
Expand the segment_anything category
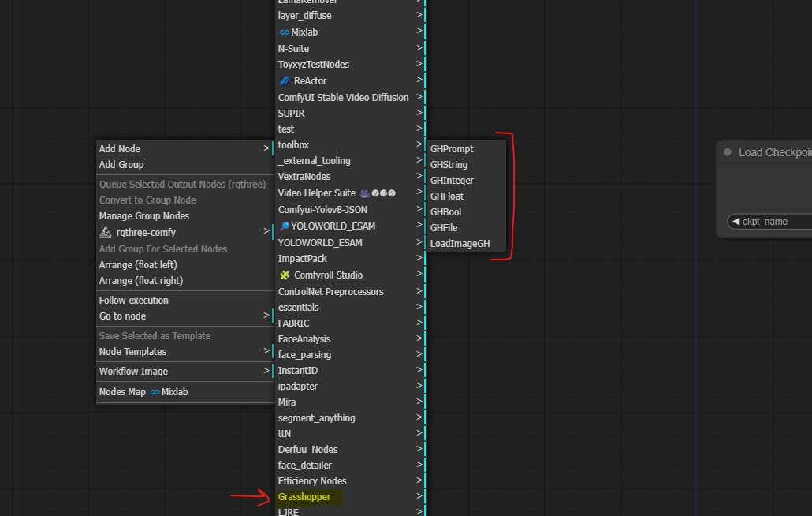350,418
